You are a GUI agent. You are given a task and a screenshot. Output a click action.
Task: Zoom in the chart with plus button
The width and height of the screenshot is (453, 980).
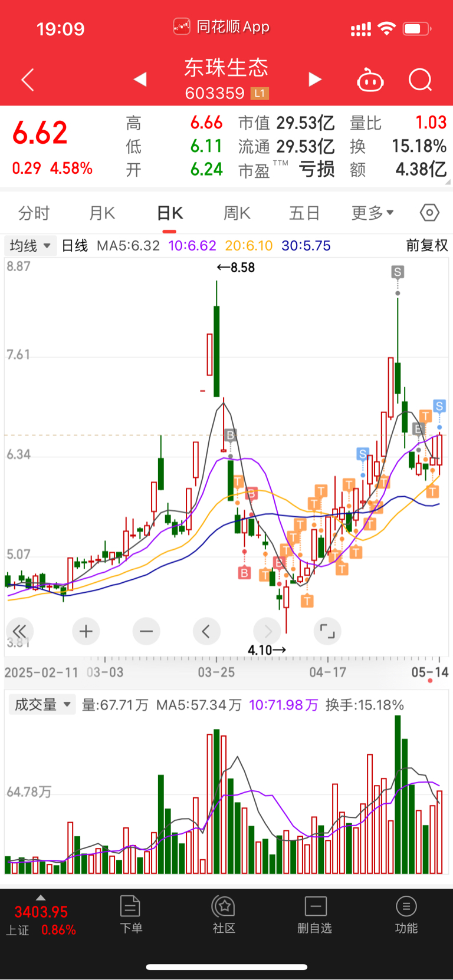pos(86,631)
